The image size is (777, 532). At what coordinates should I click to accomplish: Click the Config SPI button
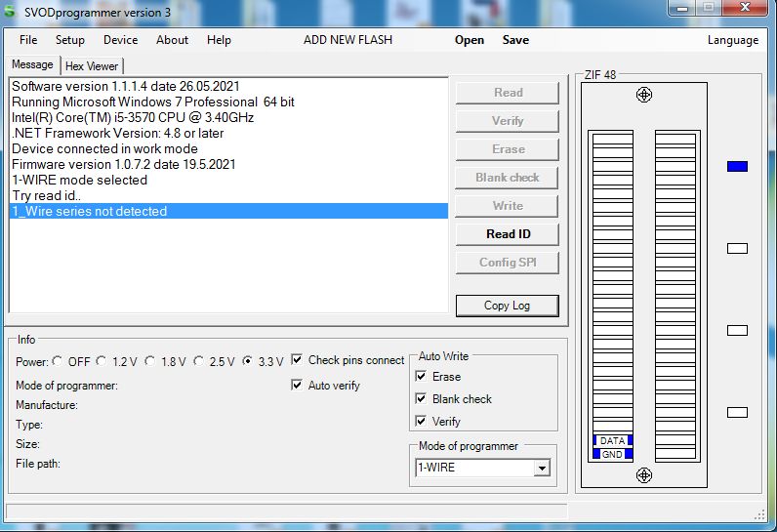(x=508, y=262)
